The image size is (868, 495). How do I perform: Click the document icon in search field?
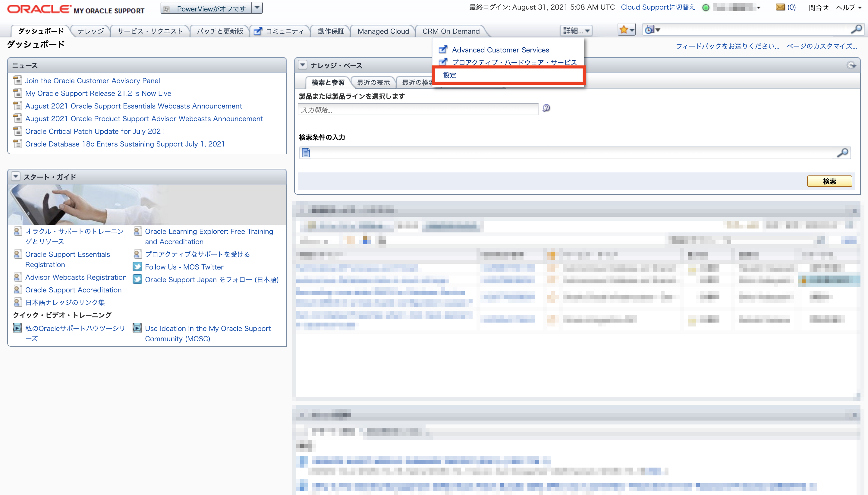tap(306, 153)
